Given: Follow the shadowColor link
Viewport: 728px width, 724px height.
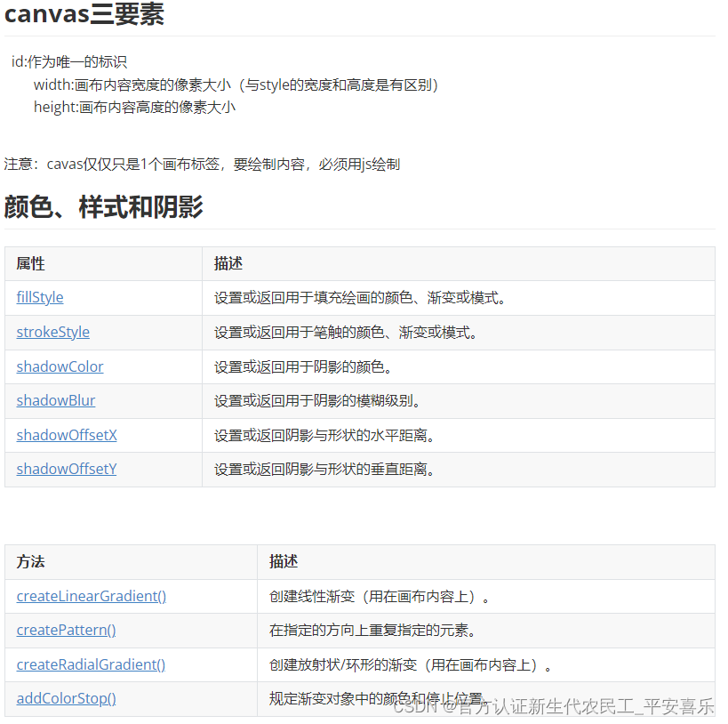Looking at the screenshot, I should 60,366.
